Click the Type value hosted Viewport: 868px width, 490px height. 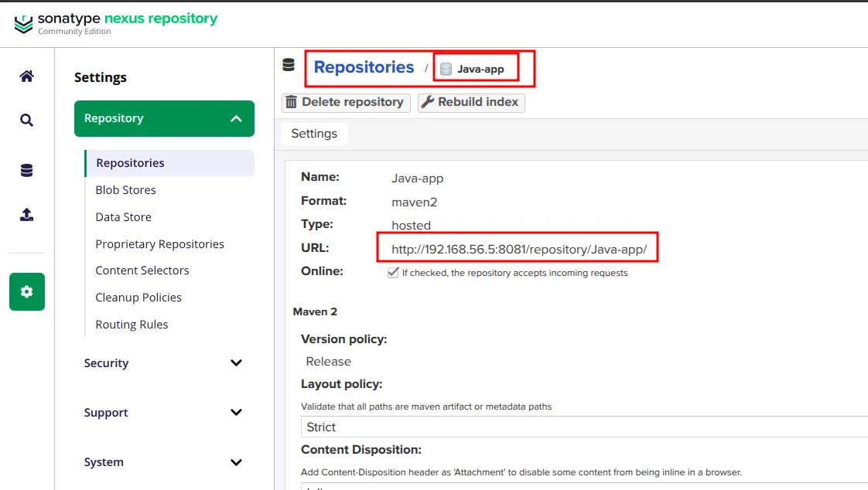(411, 226)
